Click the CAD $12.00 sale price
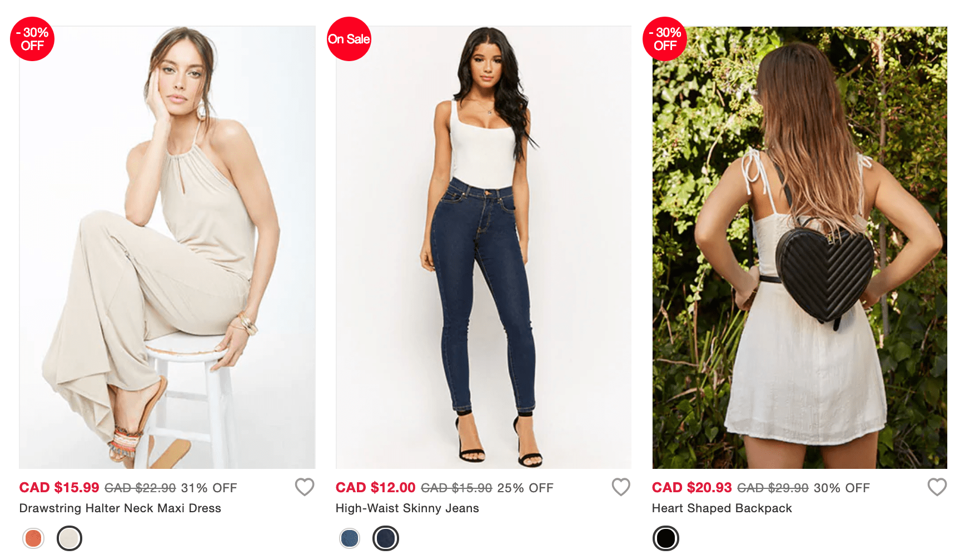This screenshot has height=560, width=965. tap(376, 488)
